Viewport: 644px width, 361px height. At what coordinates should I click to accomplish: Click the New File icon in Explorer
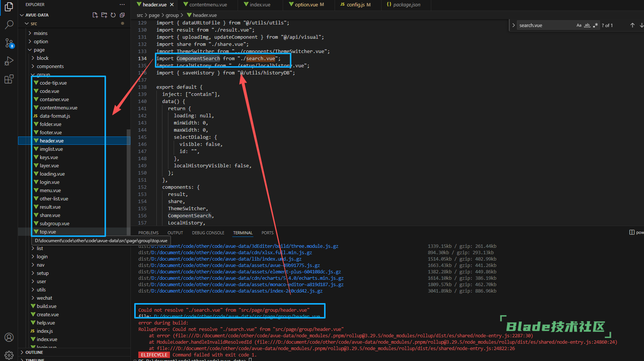(95, 15)
